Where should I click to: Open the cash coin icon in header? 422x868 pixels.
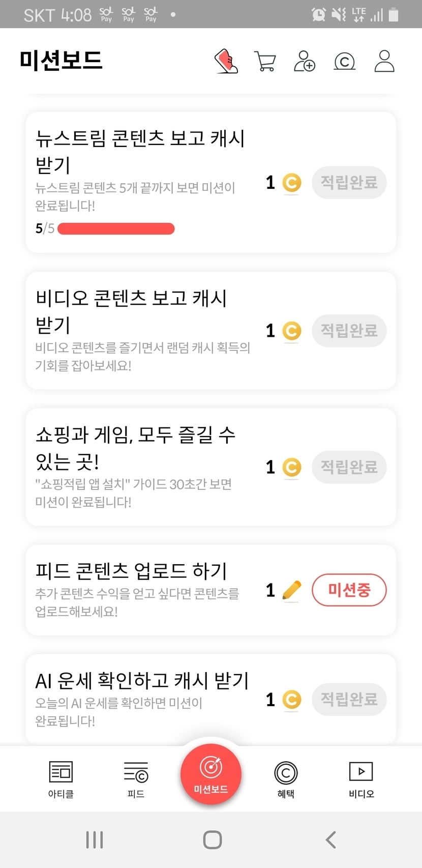click(344, 62)
